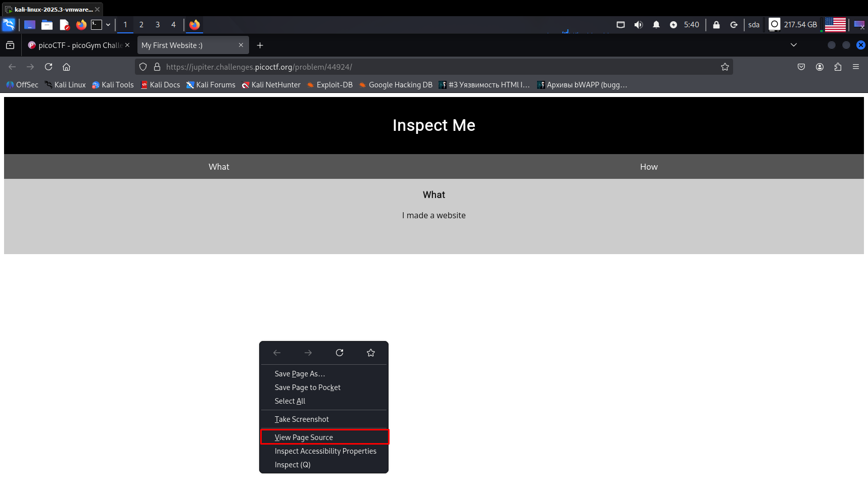Expand the list all tabs chevron

pos(794,45)
